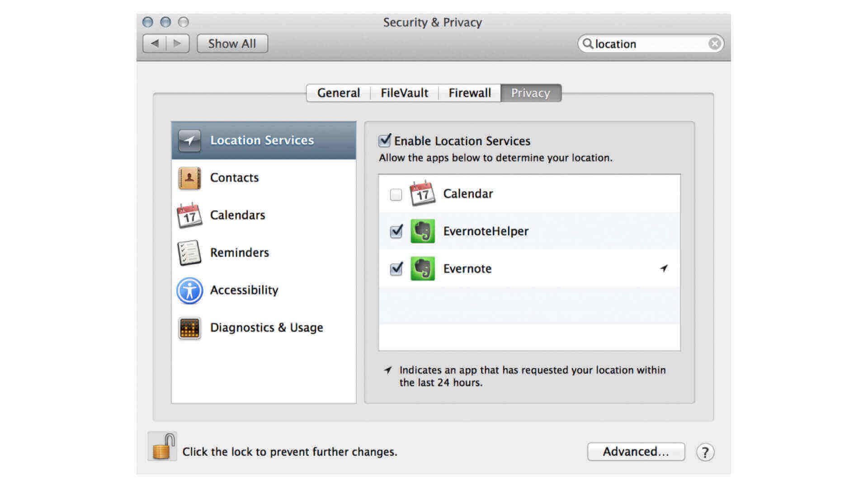Click the Evernote elephant icon

click(x=422, y=268)
